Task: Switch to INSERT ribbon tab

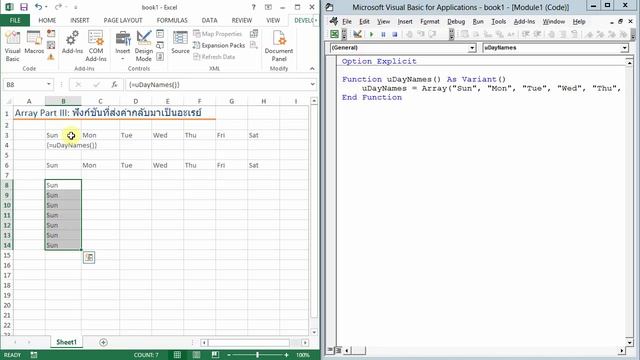Action: click(80, 20)
